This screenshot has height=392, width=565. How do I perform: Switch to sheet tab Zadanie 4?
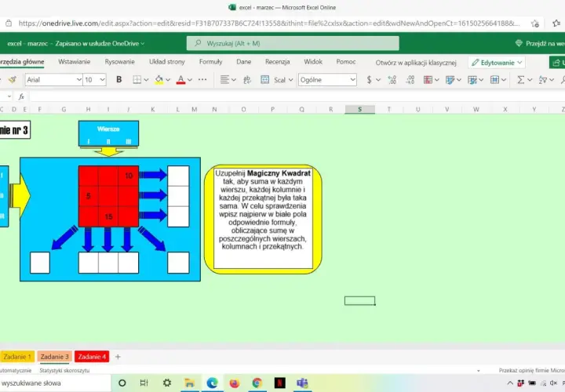(x=92, y=357)
